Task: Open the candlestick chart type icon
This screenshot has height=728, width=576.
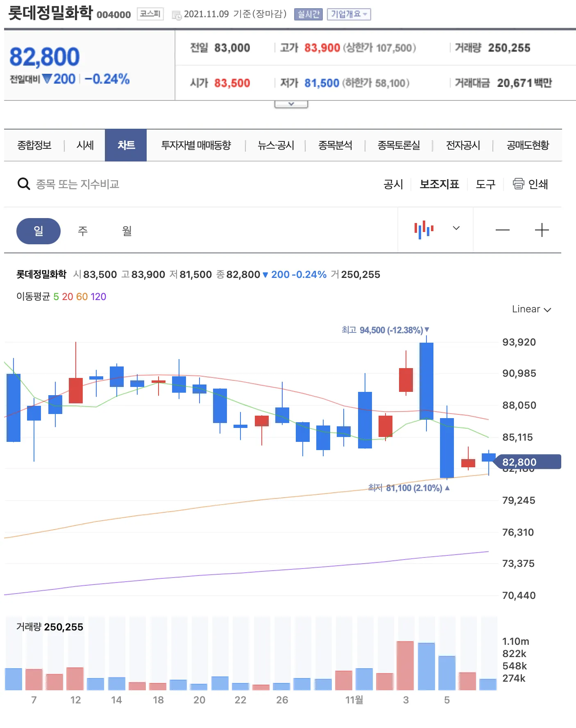Action: click(424, 230)
